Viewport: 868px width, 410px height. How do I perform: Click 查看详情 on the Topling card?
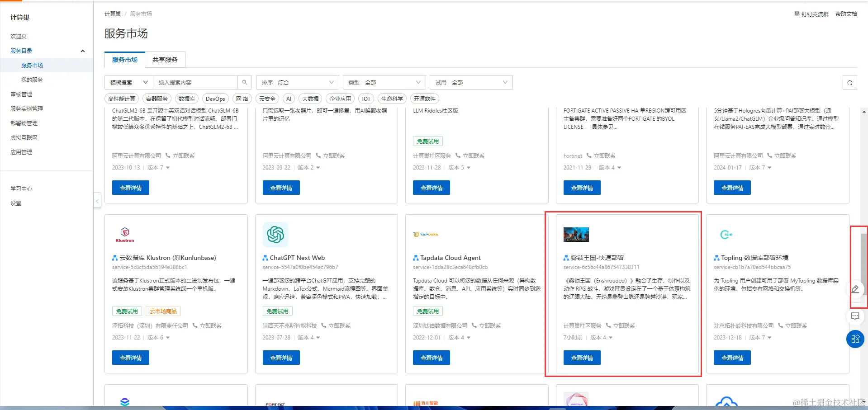click(x=732, y=358)
